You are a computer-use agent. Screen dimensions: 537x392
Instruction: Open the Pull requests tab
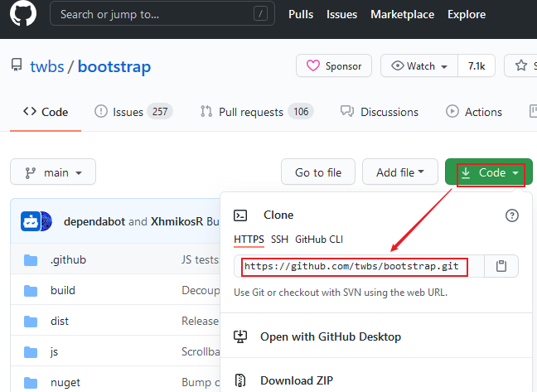click(x=257, y=112)
